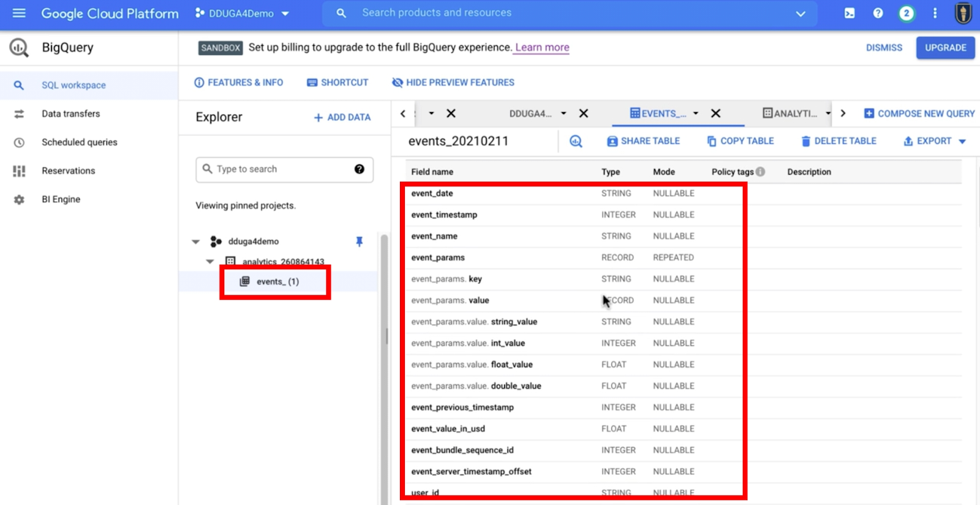Switch to the EVENTS_ table tab
The width and height of the screenshot is (980, 505).
click(x=658, y=113)
